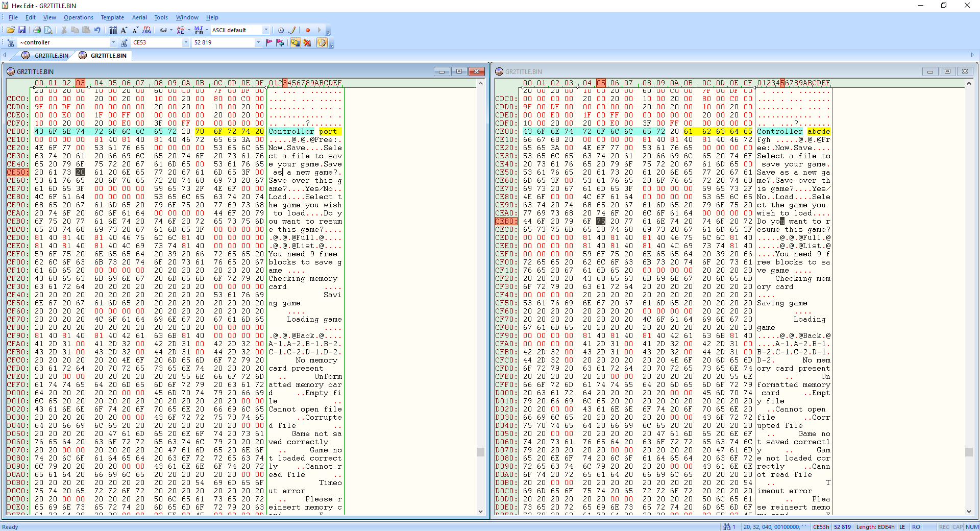Toggle the yellow bookmark icon
Viewport: 980px width, 531px height.
[296, 42]
